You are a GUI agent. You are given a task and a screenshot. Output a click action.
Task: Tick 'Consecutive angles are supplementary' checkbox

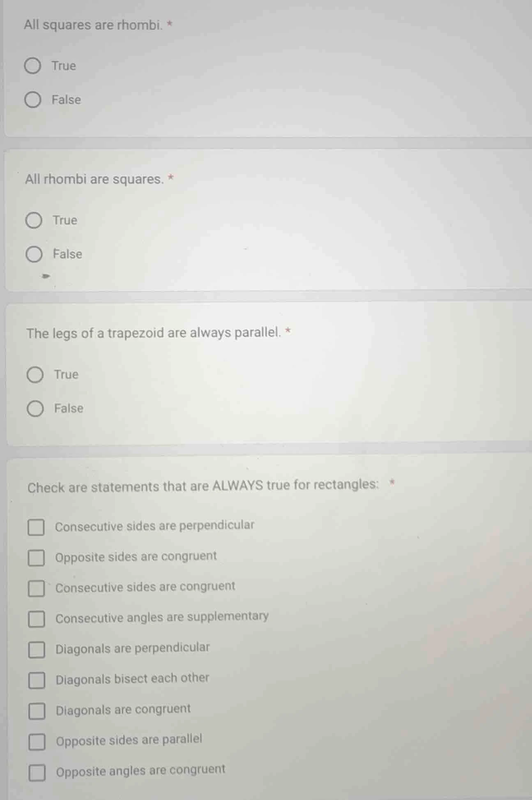pyautogui.click(x=37, y=619)
